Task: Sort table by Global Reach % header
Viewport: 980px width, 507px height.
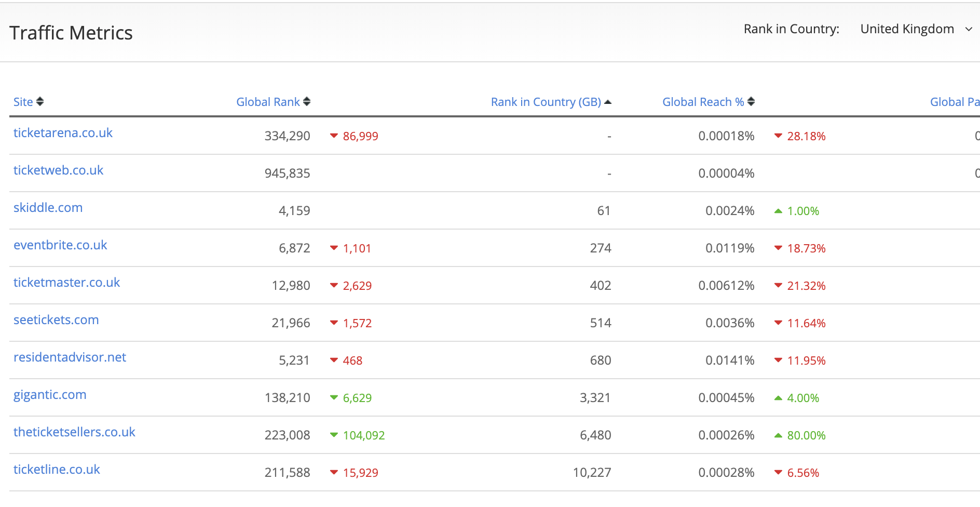Action: pyautogui.click(x=703, y=102)
